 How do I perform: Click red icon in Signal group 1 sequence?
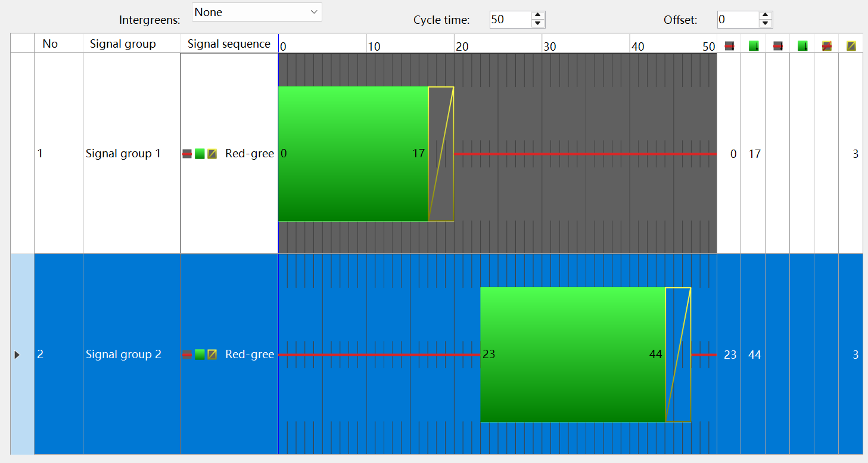pyautogui.click(x=187, y=154)
